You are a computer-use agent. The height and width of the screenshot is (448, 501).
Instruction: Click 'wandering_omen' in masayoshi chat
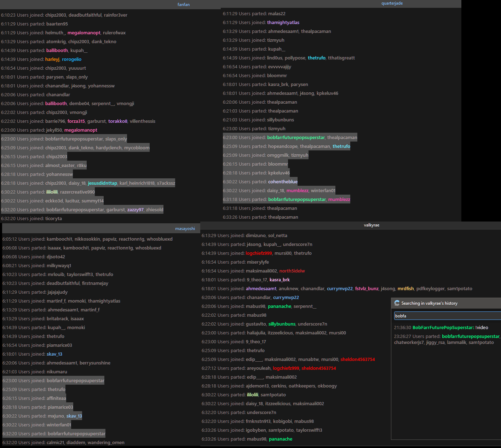[x=106, y=443]
